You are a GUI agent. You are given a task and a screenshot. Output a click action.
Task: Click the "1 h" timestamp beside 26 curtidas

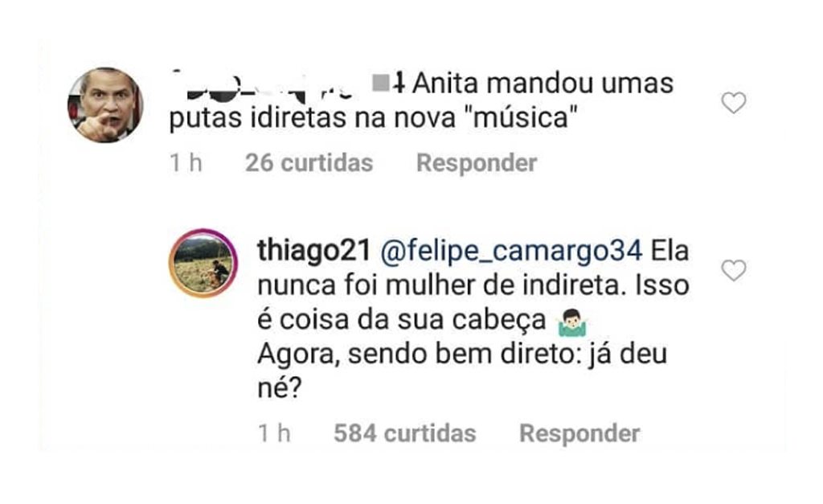pos(186,163)
